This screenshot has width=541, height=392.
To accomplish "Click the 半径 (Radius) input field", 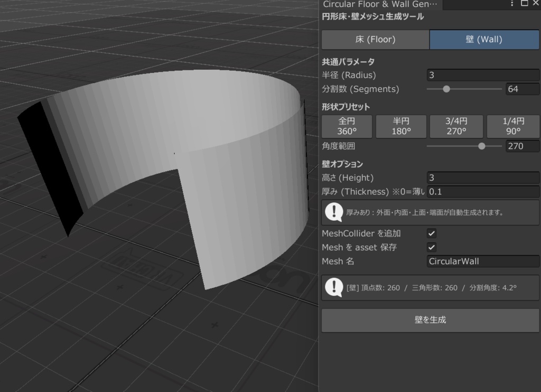I will pyautogui.click(x=483, y=75).
